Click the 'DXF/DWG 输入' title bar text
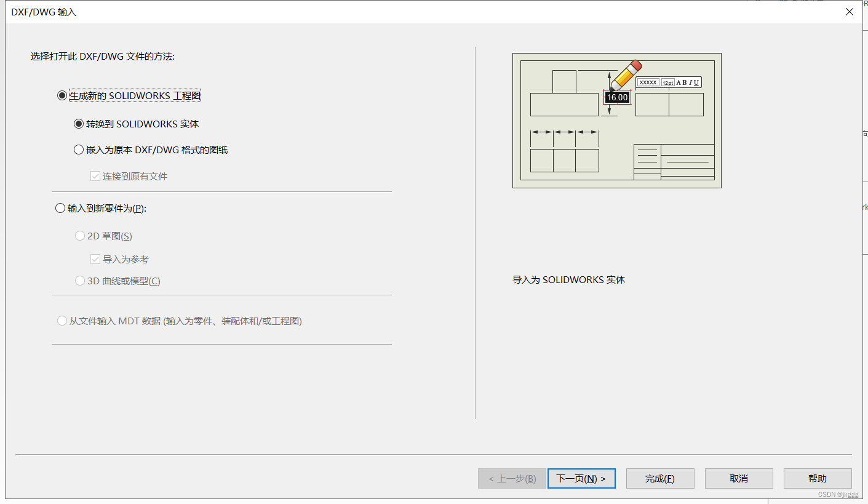The height and width of the screenshot is (504, 868). coord(44,12)
